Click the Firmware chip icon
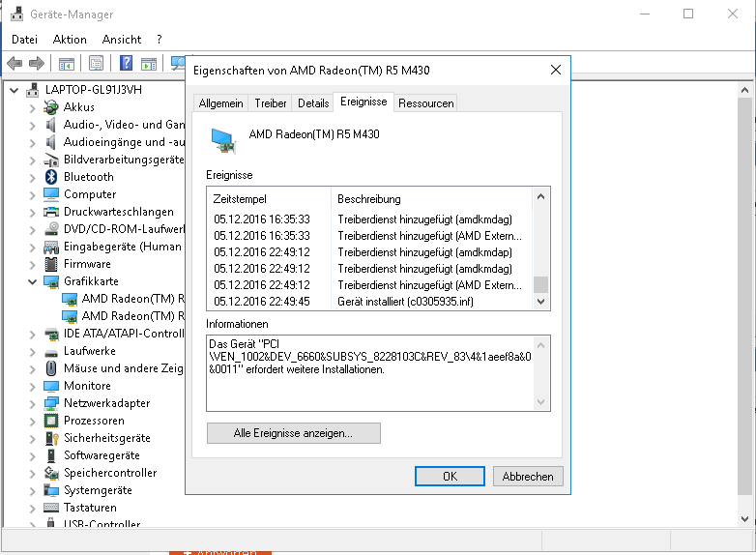 tap(51, 264)
